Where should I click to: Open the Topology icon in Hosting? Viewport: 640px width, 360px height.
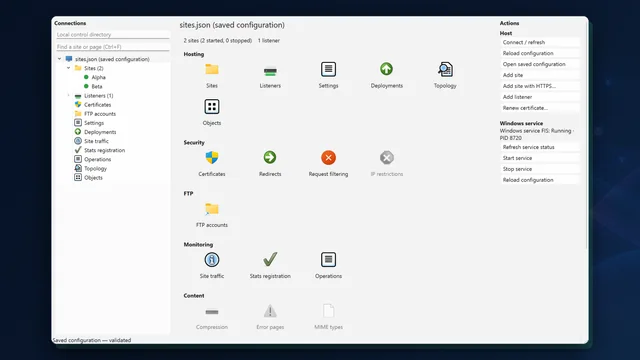[445, 70]
